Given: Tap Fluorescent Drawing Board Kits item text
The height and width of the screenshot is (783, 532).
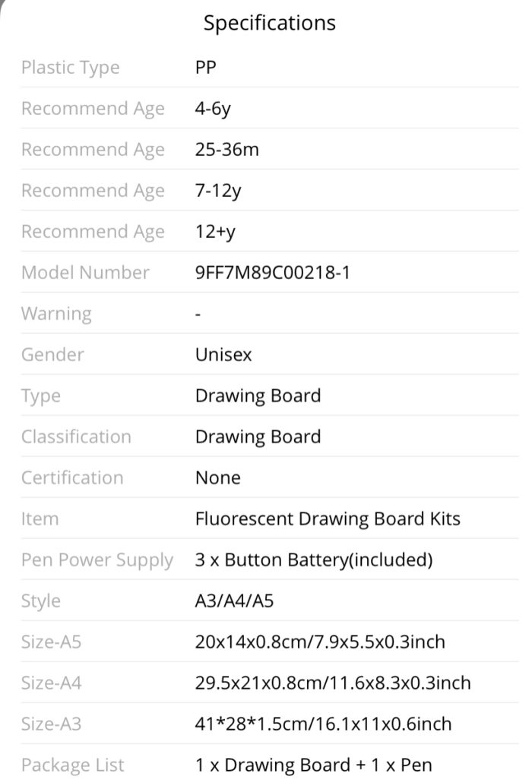Looking at the screenshot, I should 328,519.
